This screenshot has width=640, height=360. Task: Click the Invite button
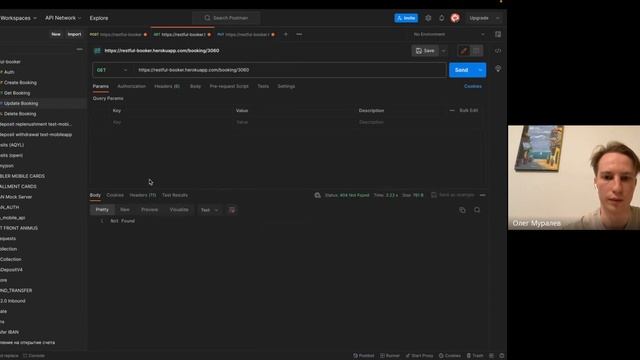tap(406, 18)
